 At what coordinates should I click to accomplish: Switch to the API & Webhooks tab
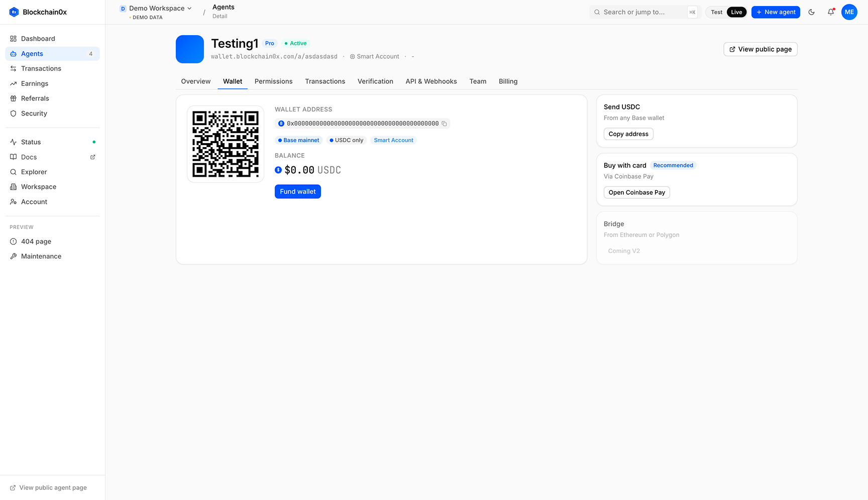tap(431, 81)
